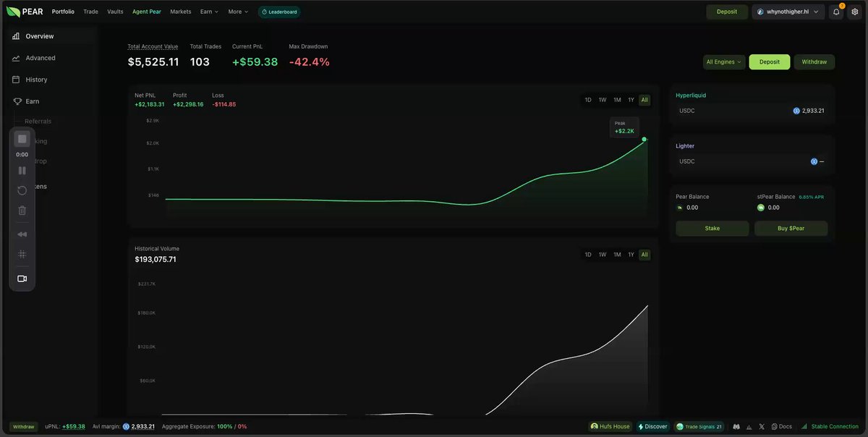The width and height of the screenshot is (868, 437).
Task: Set Historical Volume range to 1W
Action: (x=603, y=255)
